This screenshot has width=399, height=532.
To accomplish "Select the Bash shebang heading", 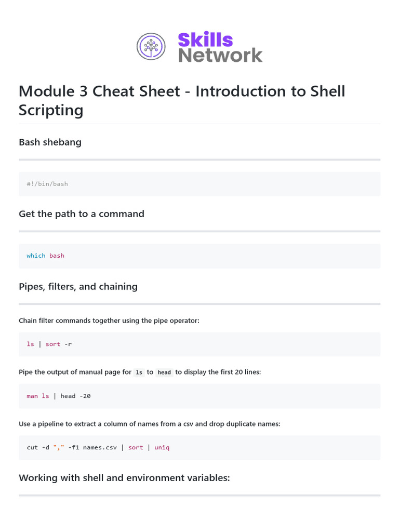I will (x=50, y=142).
